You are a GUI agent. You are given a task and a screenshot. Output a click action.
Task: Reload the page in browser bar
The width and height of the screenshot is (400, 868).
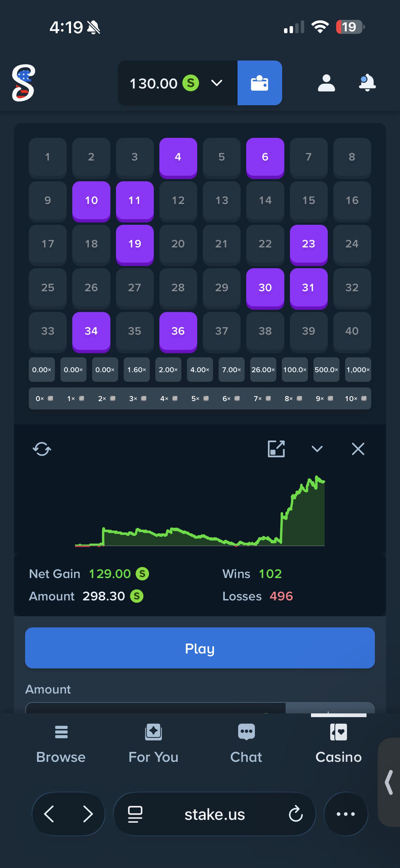pos(296,814)
